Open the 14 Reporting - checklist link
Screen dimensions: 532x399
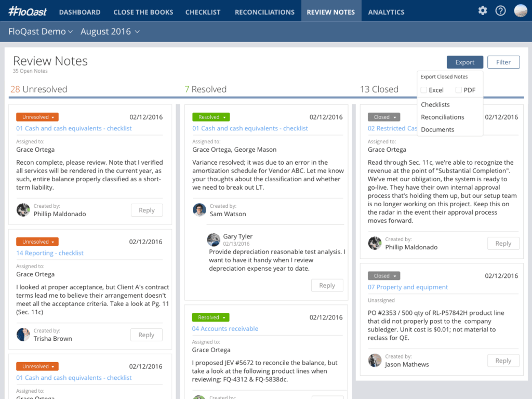tap(49, 253)
